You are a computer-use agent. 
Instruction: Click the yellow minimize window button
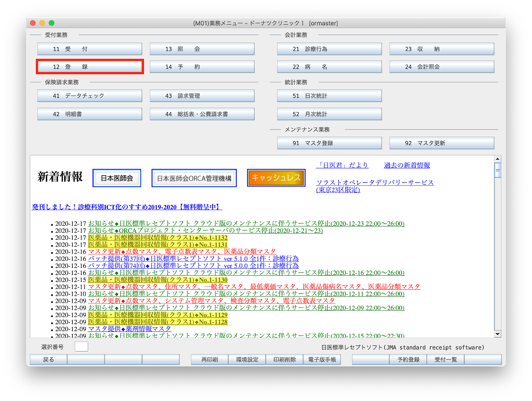click(x=42, y=23)
